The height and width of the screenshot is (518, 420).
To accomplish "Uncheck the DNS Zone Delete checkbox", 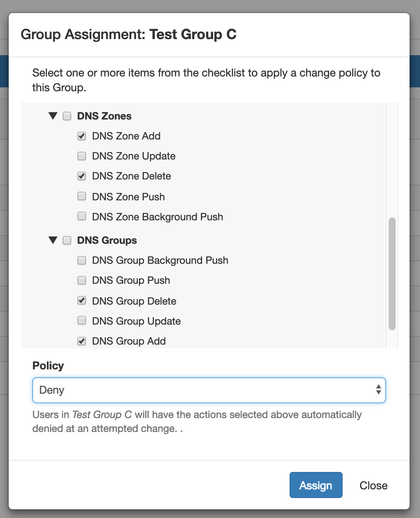I will point(82,176).
